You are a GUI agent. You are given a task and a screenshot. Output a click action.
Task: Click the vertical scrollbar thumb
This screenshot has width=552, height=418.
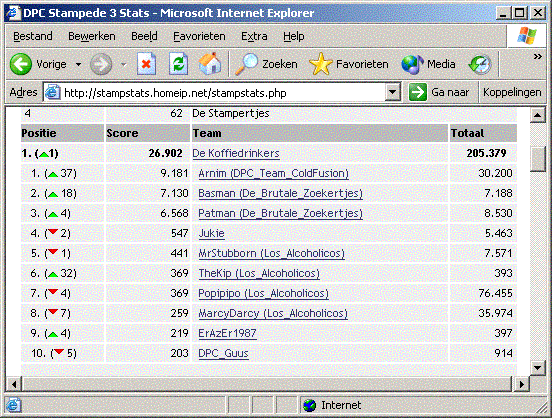pyautogui.click(x=538, y=160)
